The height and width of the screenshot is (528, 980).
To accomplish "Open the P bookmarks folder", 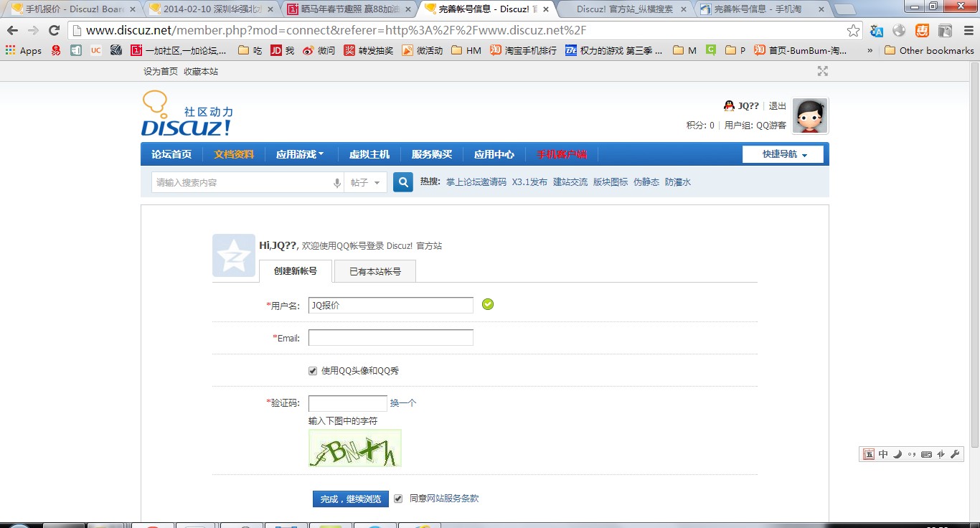I will [735, 50].
